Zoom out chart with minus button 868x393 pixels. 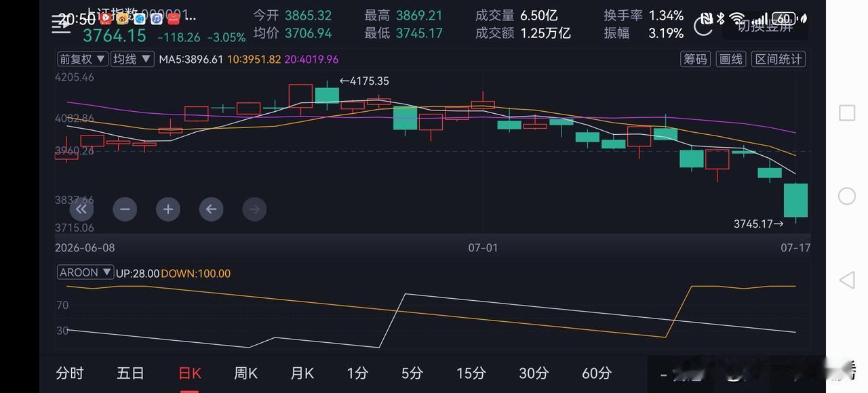(125, 209)
